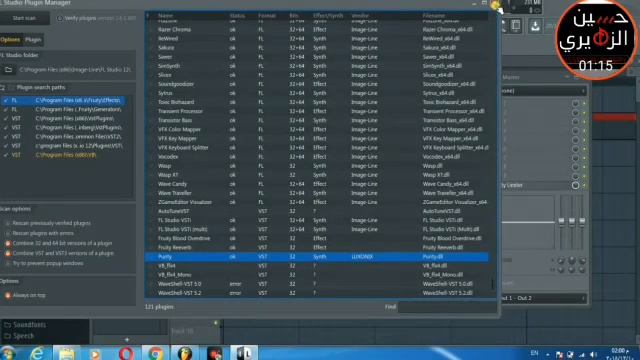Uncheck the Fruity Generators search path

coord(6,109)
